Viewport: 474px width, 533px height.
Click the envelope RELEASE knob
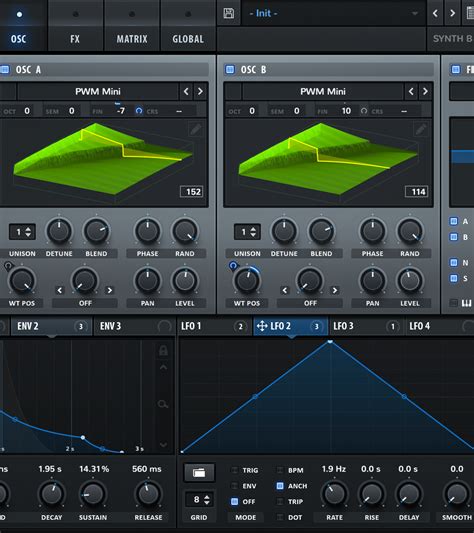(x=148, y=494)
